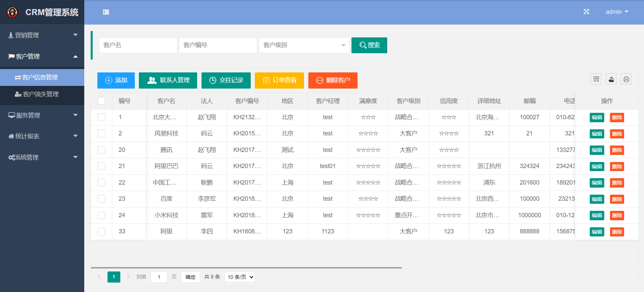
Task: Delete the 小米科技 row
Action: point(617,216)
